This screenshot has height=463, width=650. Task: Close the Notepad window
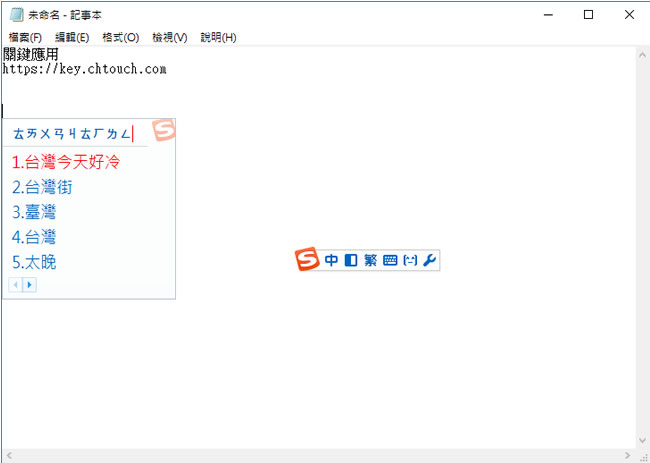[629, 15]
